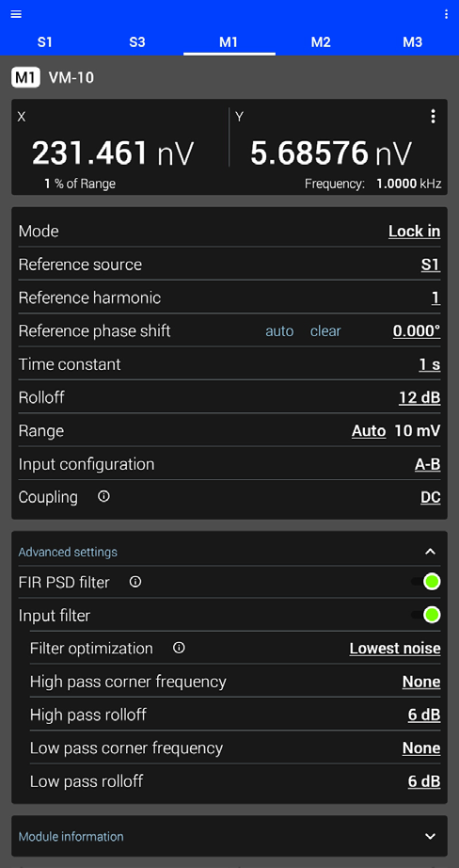Toggle Auto range setting
Screen dimensions: 459x868
tap(369, 430)
